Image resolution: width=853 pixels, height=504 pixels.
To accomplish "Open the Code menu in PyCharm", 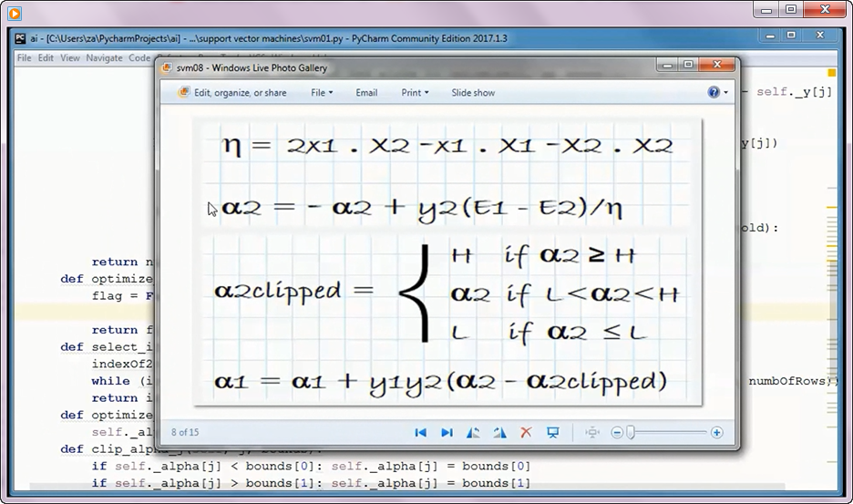I will 139,57.
